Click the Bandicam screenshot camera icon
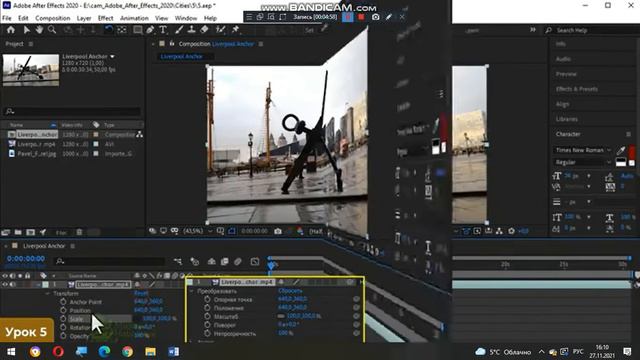640x360 pixels. pos(376,17)
